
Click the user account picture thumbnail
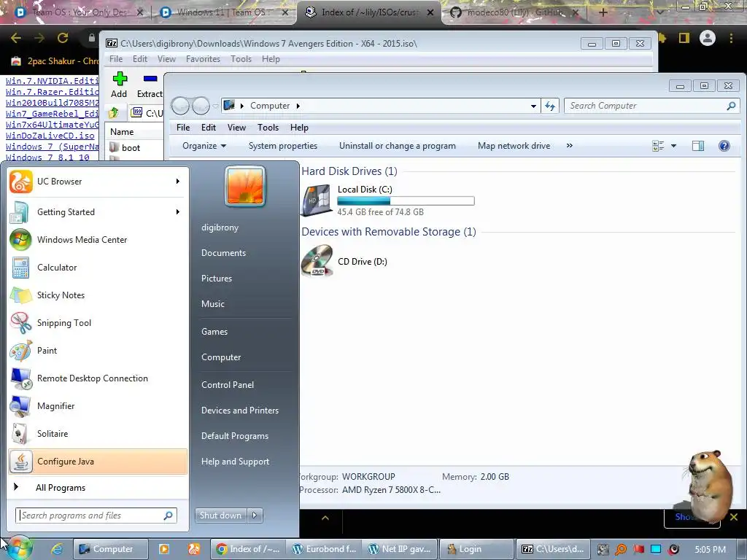click(x=245, y=187)
